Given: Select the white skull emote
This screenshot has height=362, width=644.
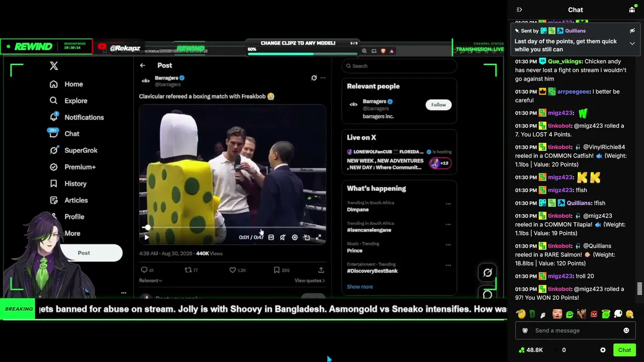Looking at the screenshot, I should [x=618, y=314].
